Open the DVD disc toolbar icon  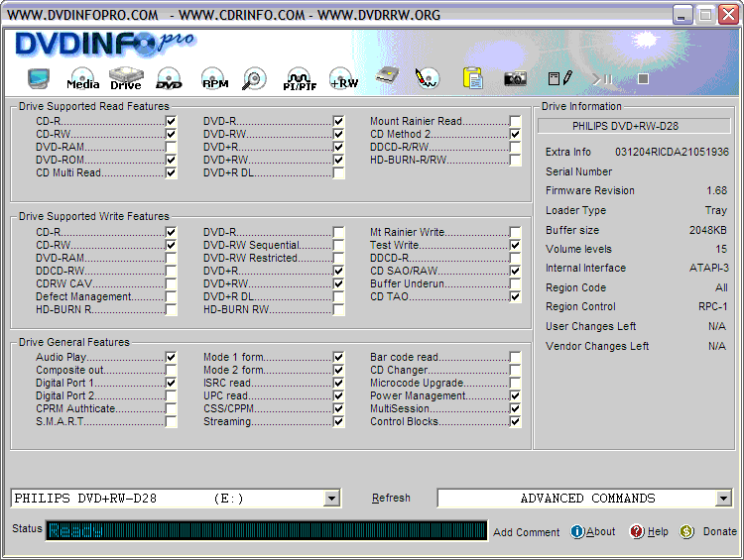[169, 78]
